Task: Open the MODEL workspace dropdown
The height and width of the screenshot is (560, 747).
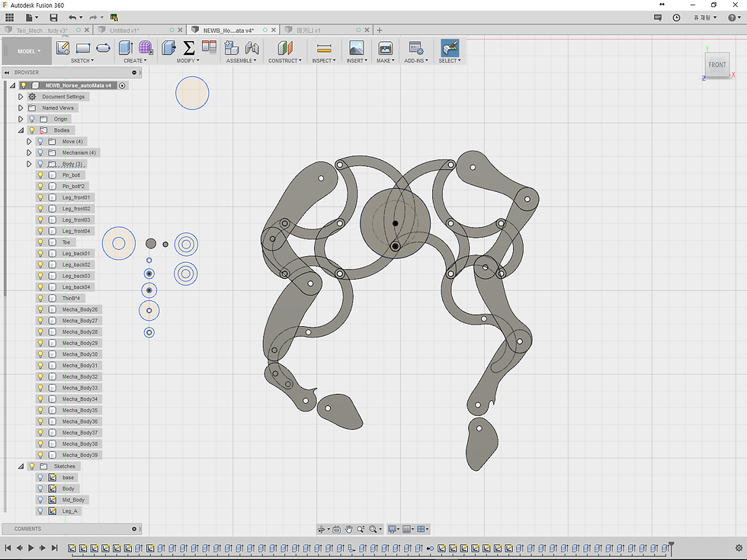Action: 29,51
